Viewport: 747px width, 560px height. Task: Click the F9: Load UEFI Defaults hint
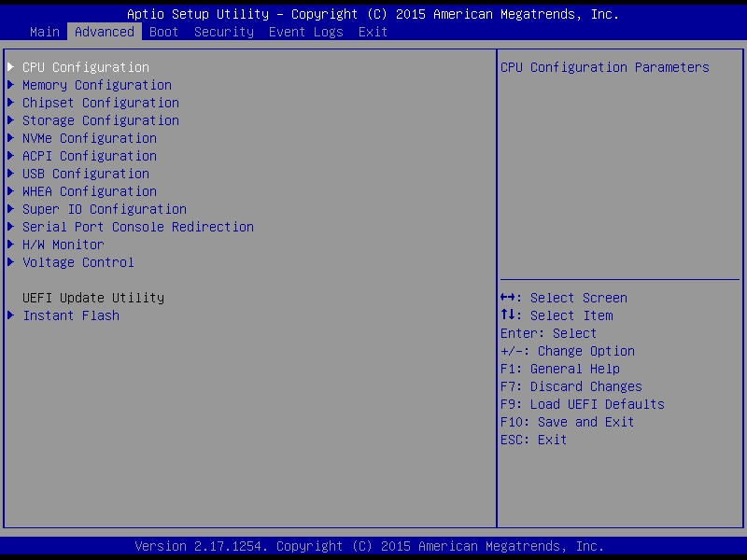[x=582, y=404]
